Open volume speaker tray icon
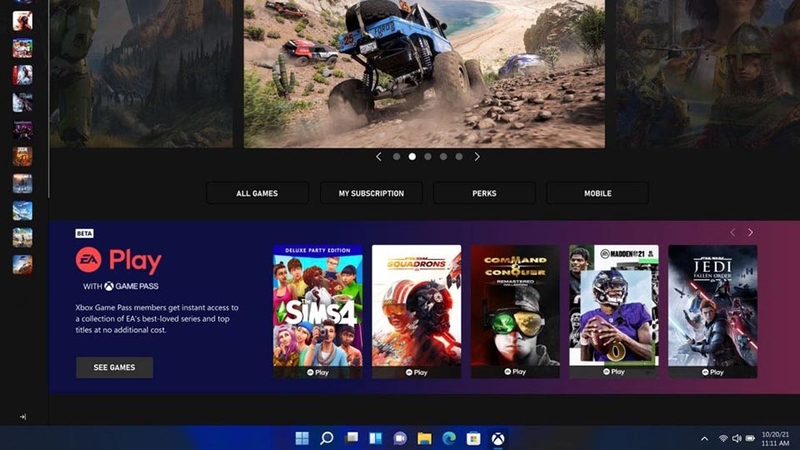Viewport: 800px width, 450px height. click(x=737, y=439)
